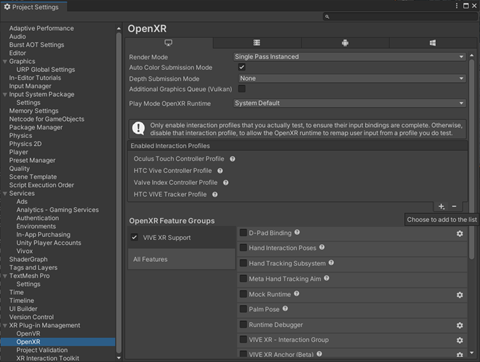Add an interaction profile with plus icon

(441, 207)
